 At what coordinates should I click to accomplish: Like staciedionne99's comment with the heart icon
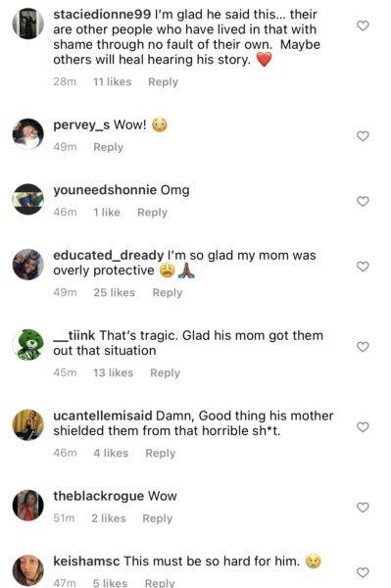[x=363, y=25]
